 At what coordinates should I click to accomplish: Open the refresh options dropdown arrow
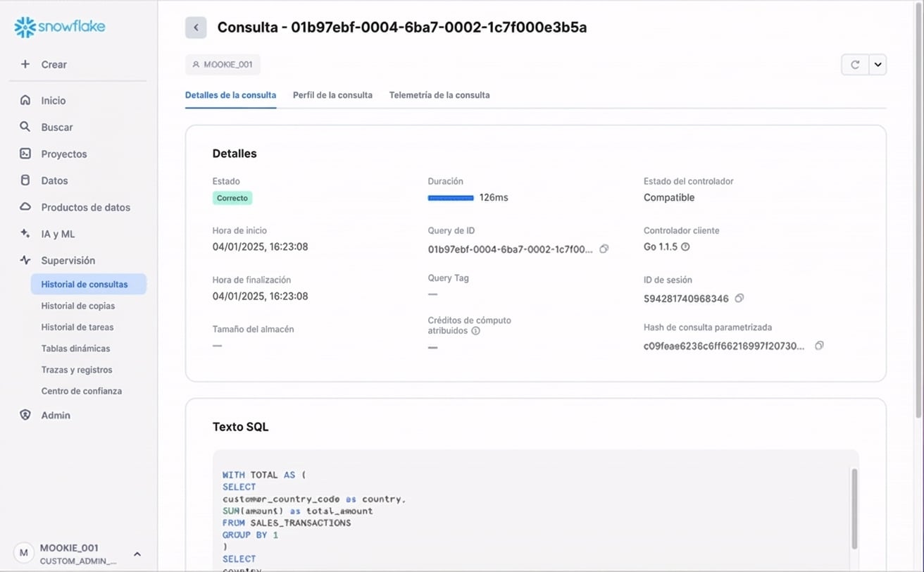point(878,65)
